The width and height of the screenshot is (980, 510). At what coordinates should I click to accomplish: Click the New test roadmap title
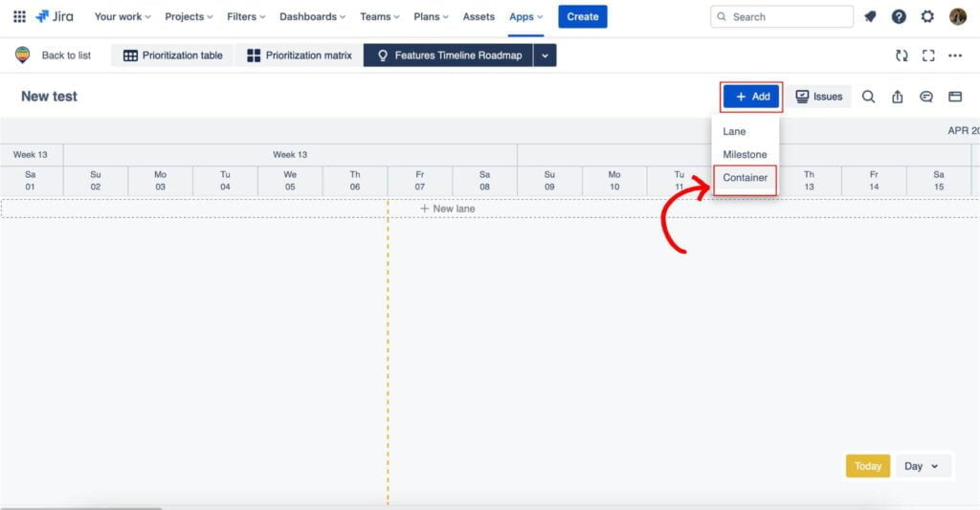pos(50,97)
